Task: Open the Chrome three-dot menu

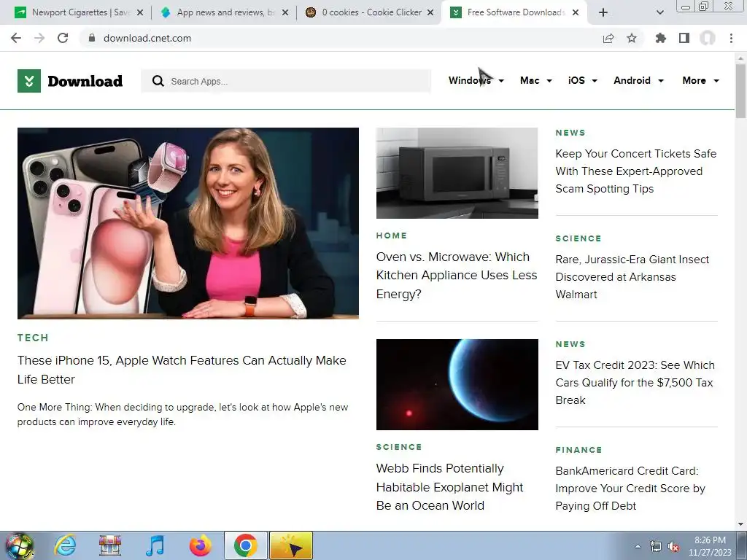Action: (x=731, y=38)
